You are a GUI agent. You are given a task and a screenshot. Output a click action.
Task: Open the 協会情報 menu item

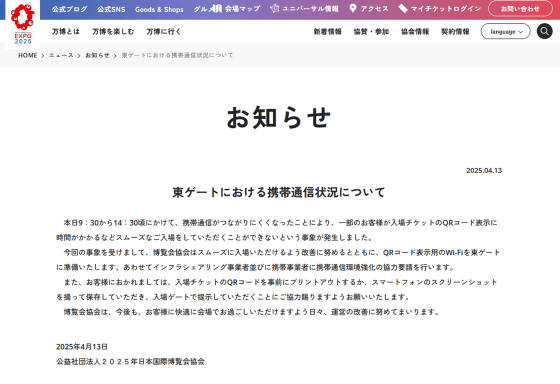(x=415, y=32)
